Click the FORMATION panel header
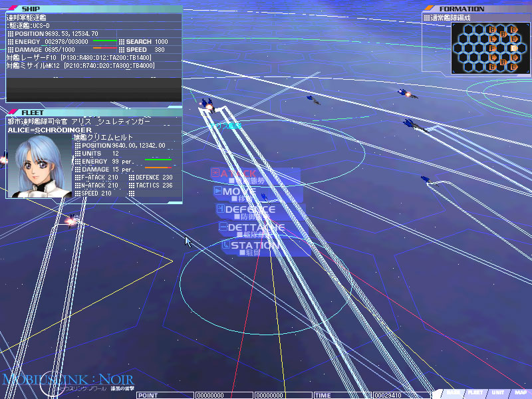 tap(476, 9)
